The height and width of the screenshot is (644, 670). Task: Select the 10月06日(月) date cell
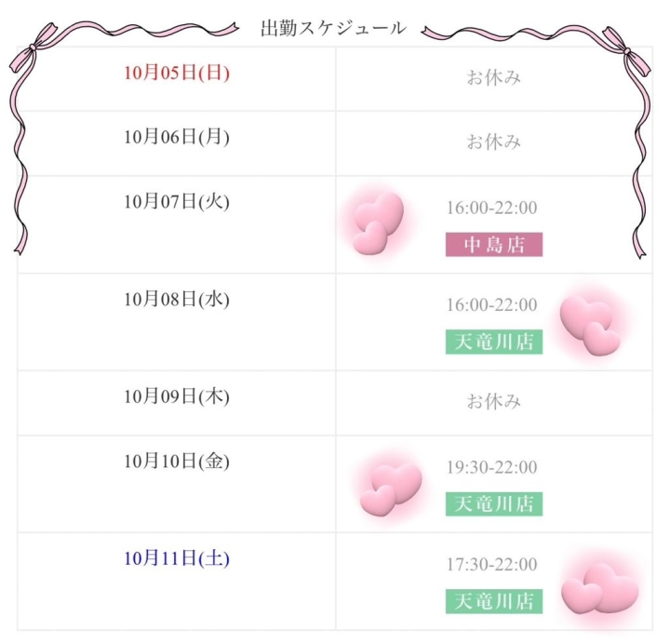(177, 137)
